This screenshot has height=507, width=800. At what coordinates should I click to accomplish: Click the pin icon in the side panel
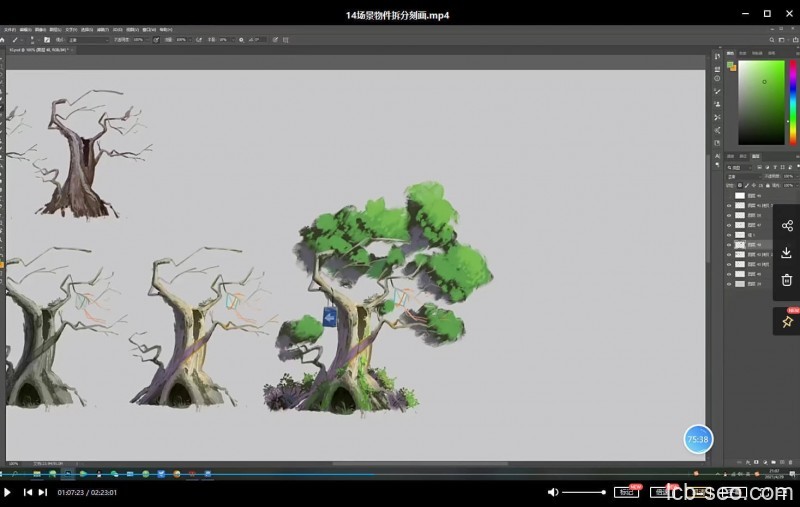tap(787, 321)
